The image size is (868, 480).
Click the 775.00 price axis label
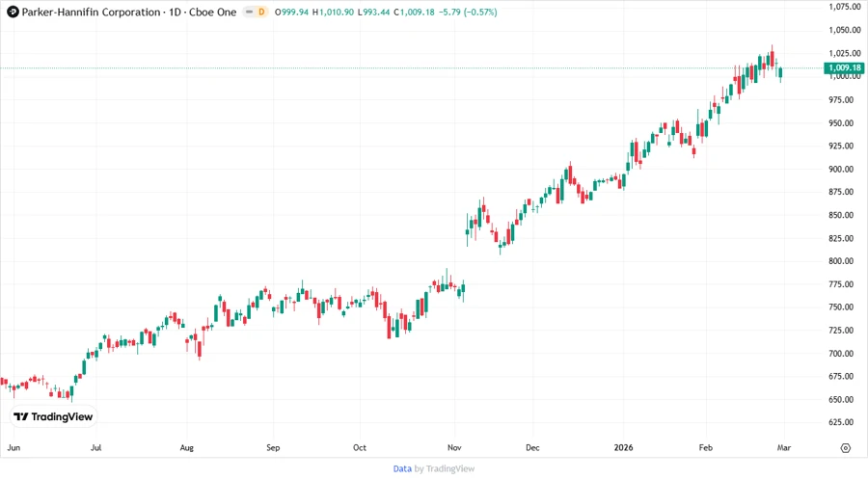[x=841, y=283]
